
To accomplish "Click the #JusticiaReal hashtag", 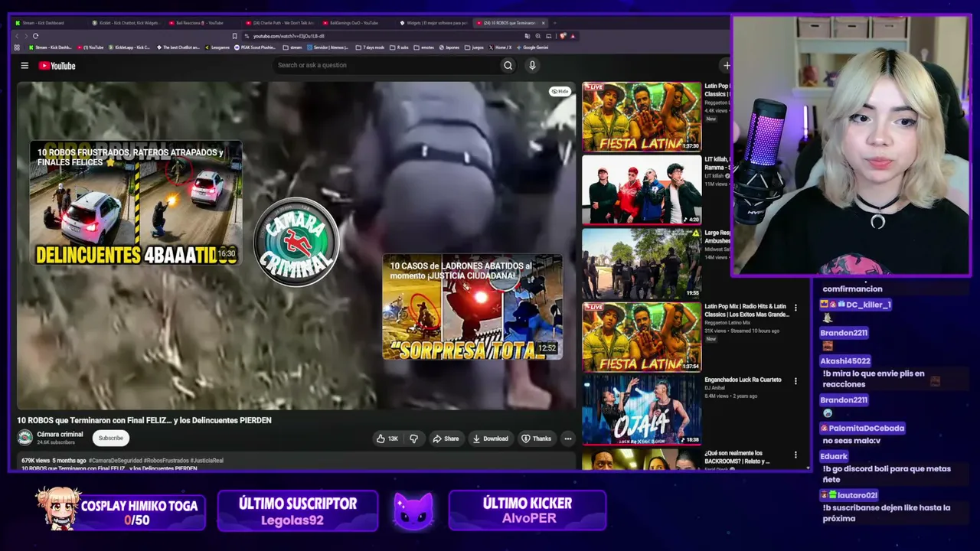I will pos(207,461).
